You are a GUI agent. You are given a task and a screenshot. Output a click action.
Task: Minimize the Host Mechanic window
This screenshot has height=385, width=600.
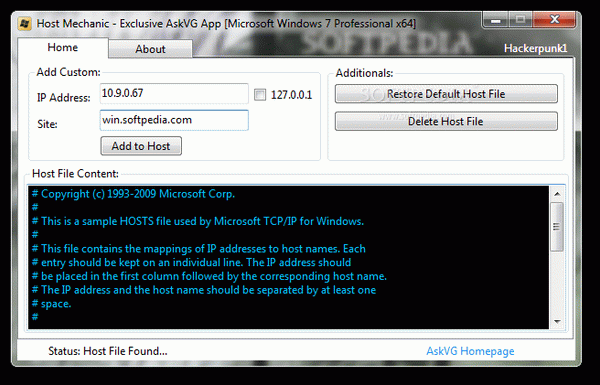[496, 20]
